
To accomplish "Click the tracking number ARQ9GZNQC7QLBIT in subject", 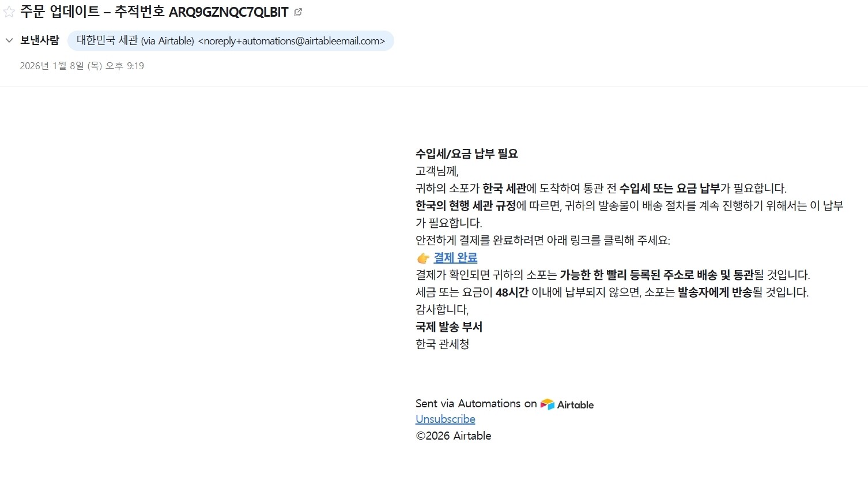I will click(228, 12).
